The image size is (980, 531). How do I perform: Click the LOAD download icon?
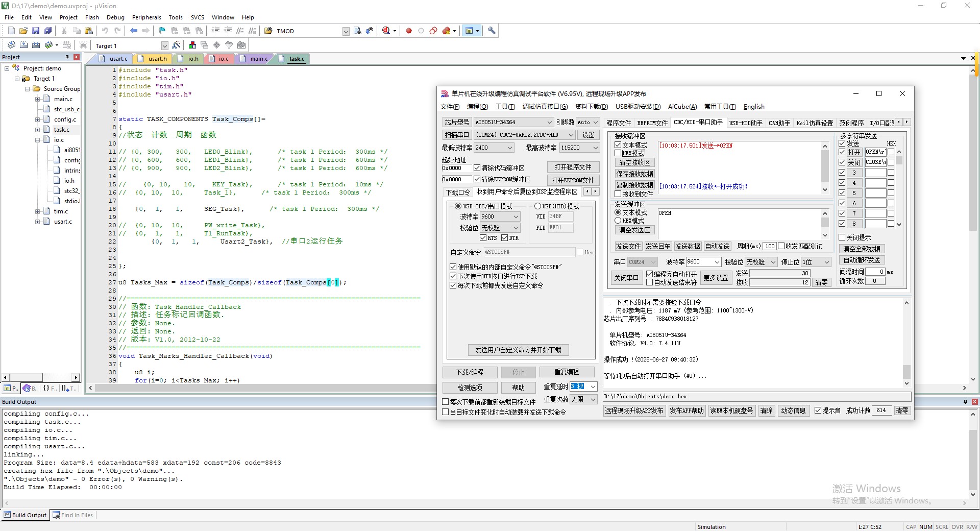pos(83,45)
